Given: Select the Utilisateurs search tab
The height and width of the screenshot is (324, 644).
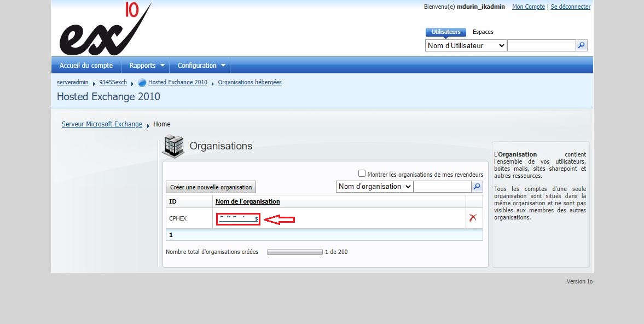Looking at the screenshot, I should pos(446,32).
